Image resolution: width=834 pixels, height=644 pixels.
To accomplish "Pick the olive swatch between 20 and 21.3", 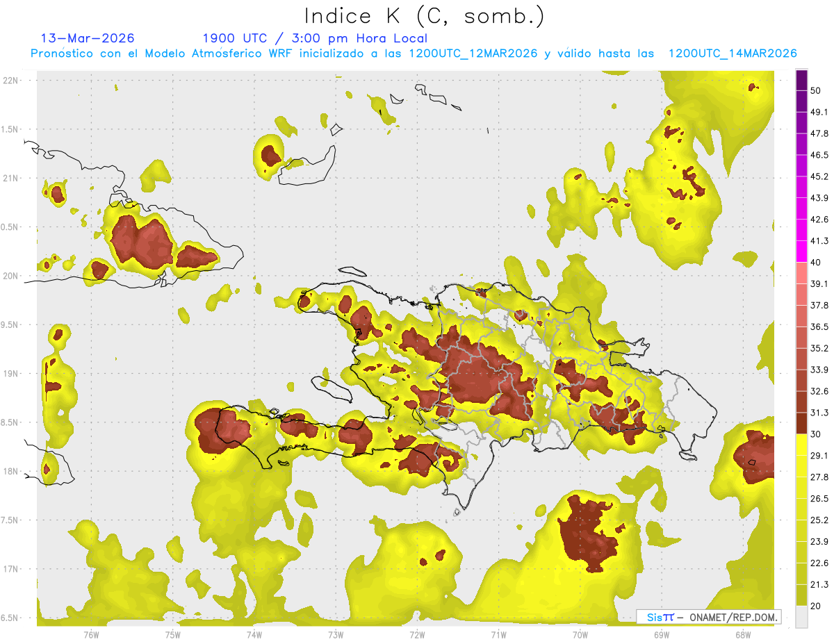I will pyautogui.click(x=801, y=595).
